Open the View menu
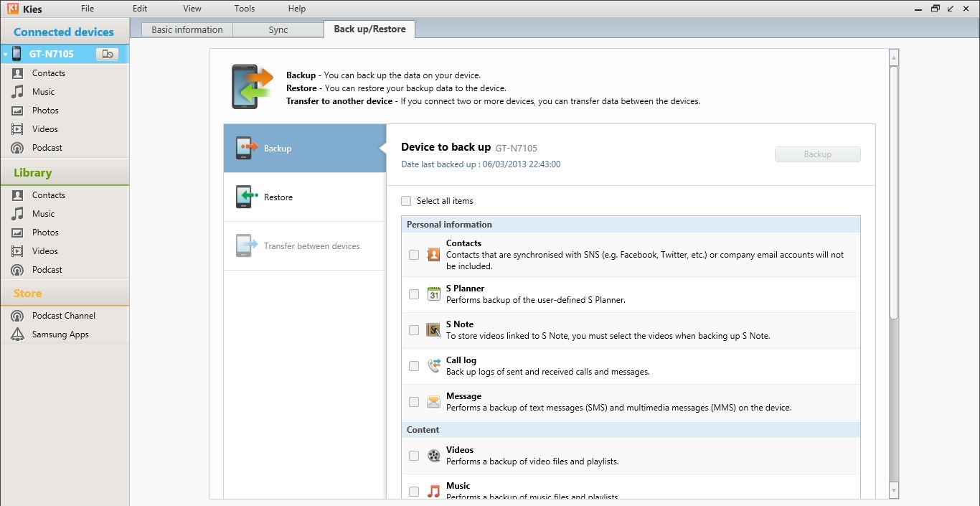 (192, 9)
